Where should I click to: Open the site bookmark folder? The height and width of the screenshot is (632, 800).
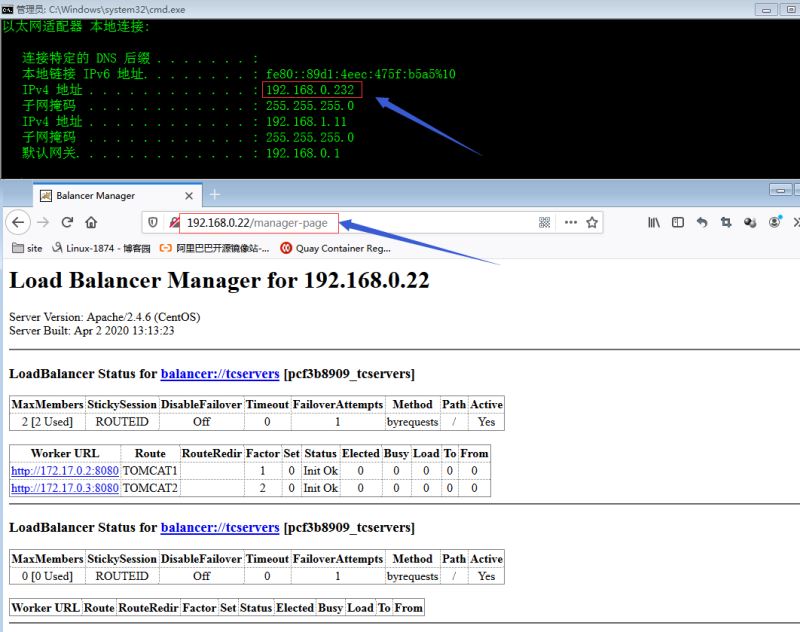[27, 248]
